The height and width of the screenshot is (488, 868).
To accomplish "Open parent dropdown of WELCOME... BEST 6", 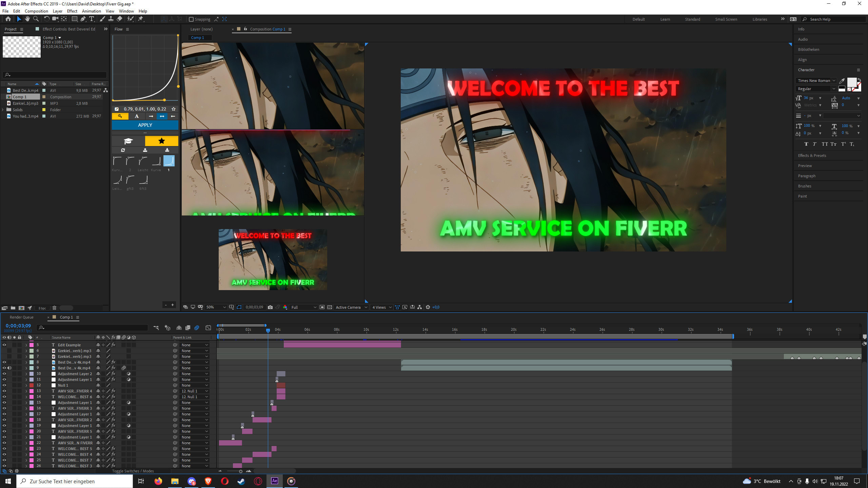I will coord(195,397).
